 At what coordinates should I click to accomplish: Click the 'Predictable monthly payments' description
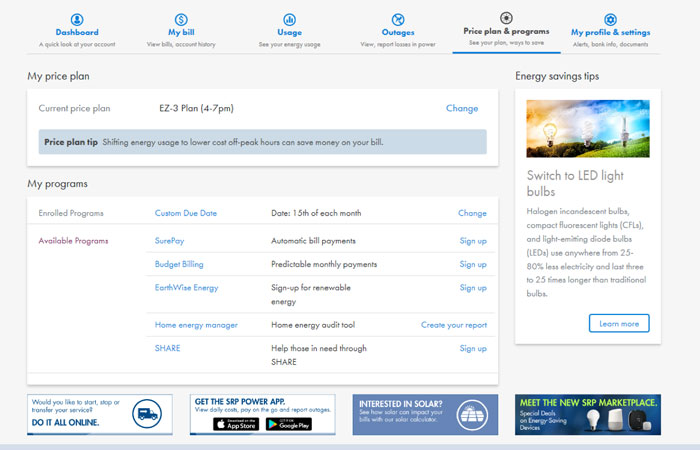(324, 264)
